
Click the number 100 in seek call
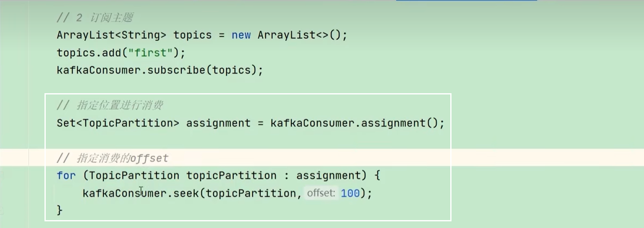(x=350, y=193)
